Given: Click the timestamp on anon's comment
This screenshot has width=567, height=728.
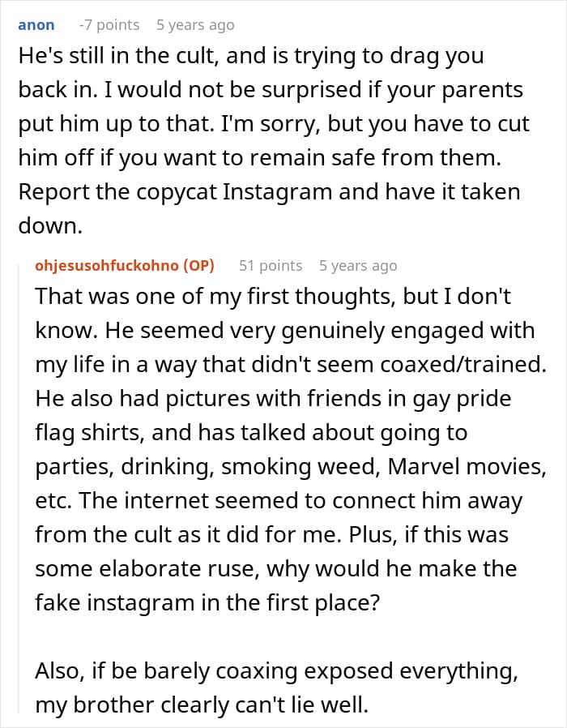Looking at the screenshot, I should click(195, 25).
